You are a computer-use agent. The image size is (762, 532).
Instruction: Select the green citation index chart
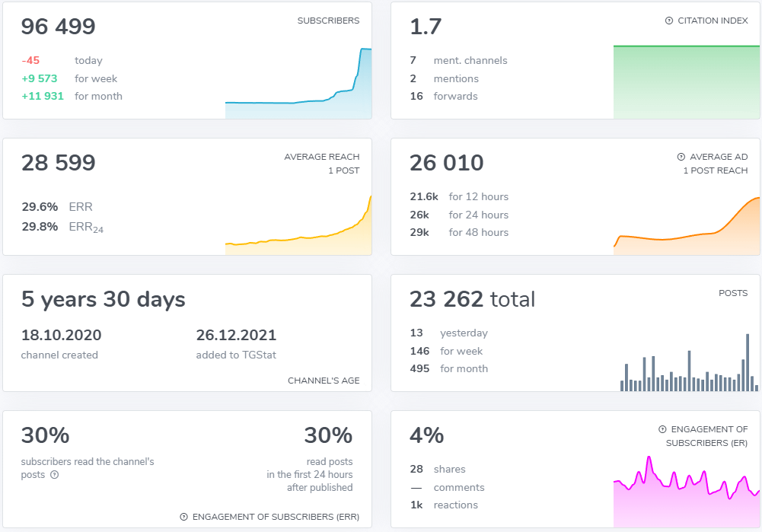click(x=686, y=82)
